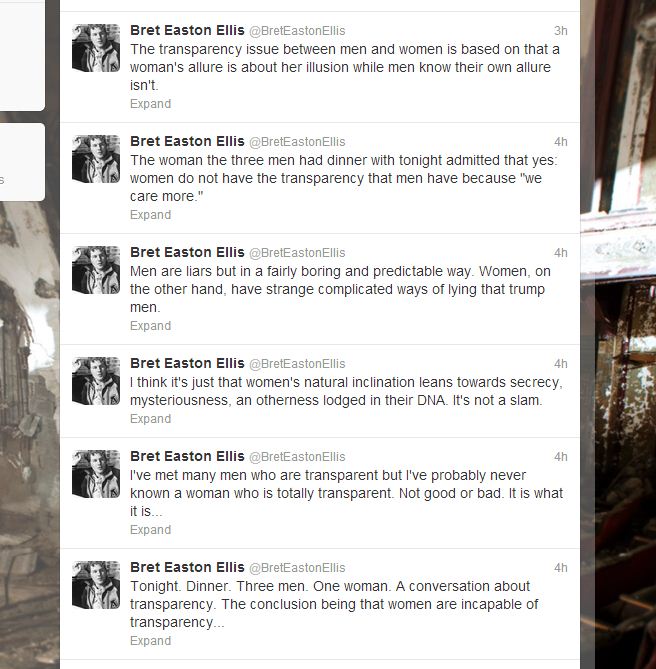
Task: Open @BretEastonEllis handle on 'Men are liars' tweet
Action: [297, 253]
